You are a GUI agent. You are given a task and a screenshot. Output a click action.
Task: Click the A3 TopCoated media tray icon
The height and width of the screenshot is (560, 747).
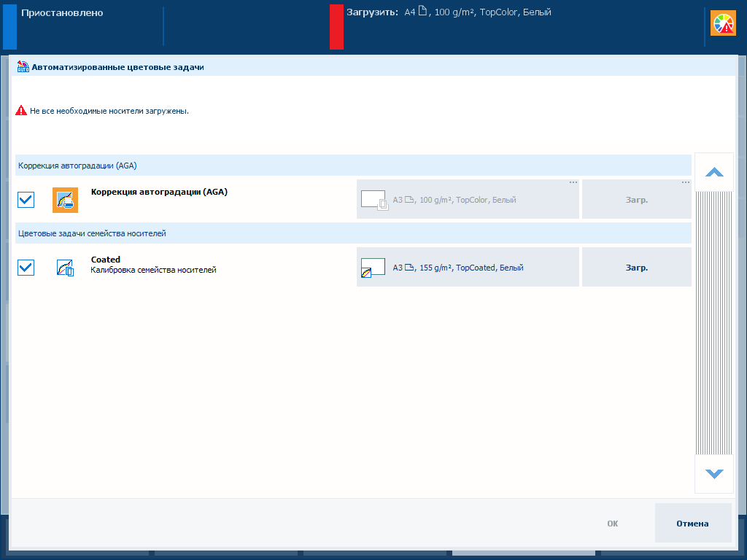point(373,268)
